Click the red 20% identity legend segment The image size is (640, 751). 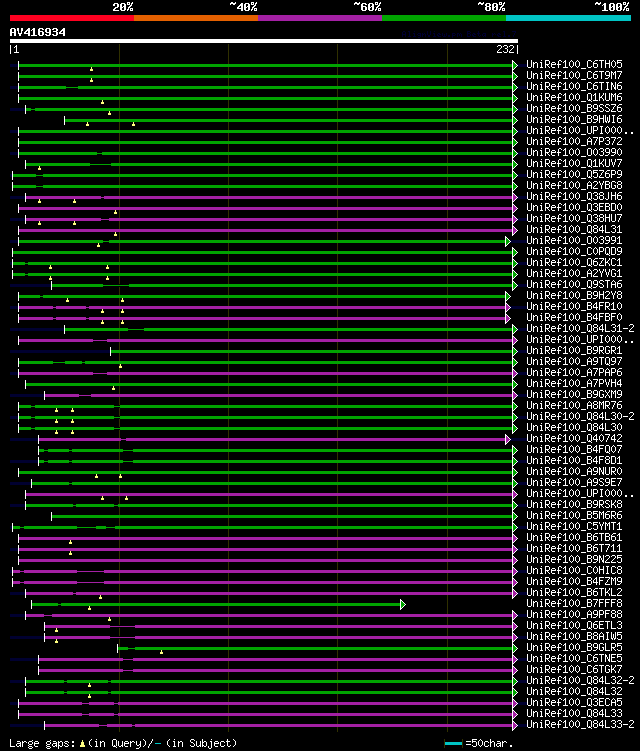click(x=72, y=18)
